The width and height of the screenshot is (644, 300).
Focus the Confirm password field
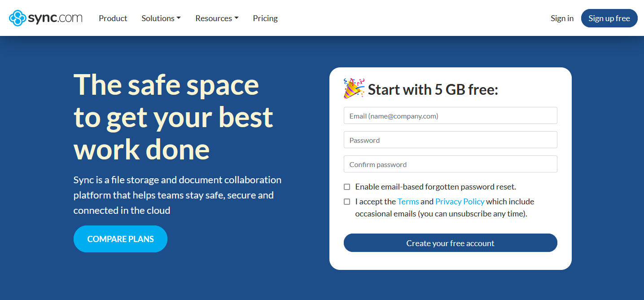pos(450,164)
